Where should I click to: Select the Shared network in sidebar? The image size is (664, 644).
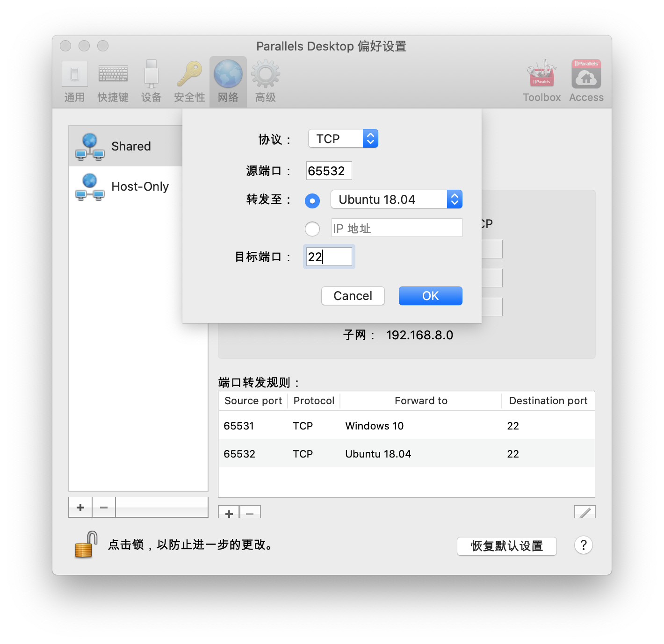coord(125,146)
